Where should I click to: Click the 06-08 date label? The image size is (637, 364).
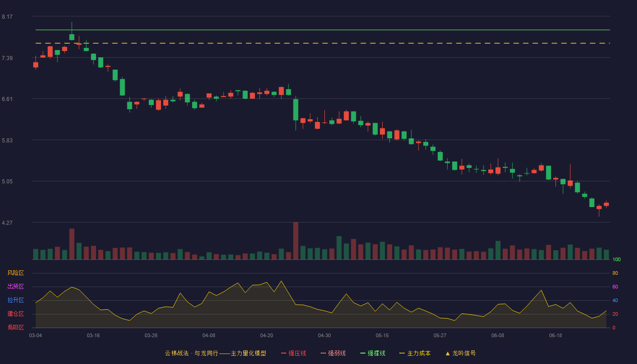tap(498, 335)
